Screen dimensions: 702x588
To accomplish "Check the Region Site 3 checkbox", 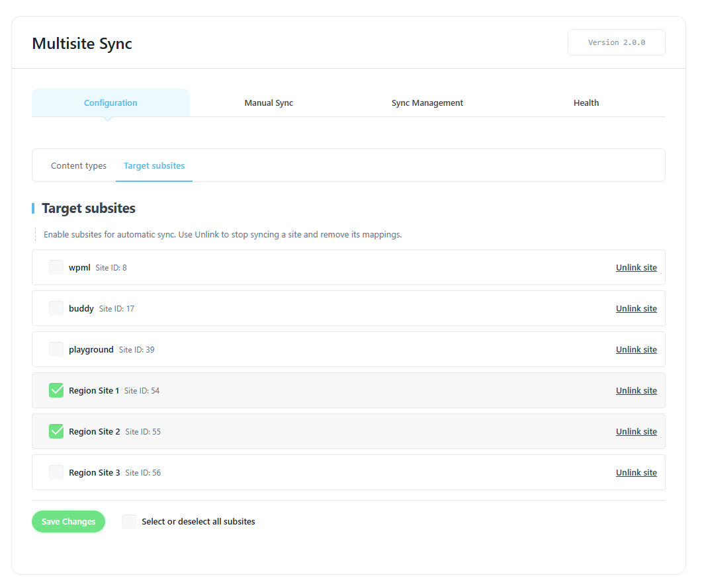I will pos(56,472).
